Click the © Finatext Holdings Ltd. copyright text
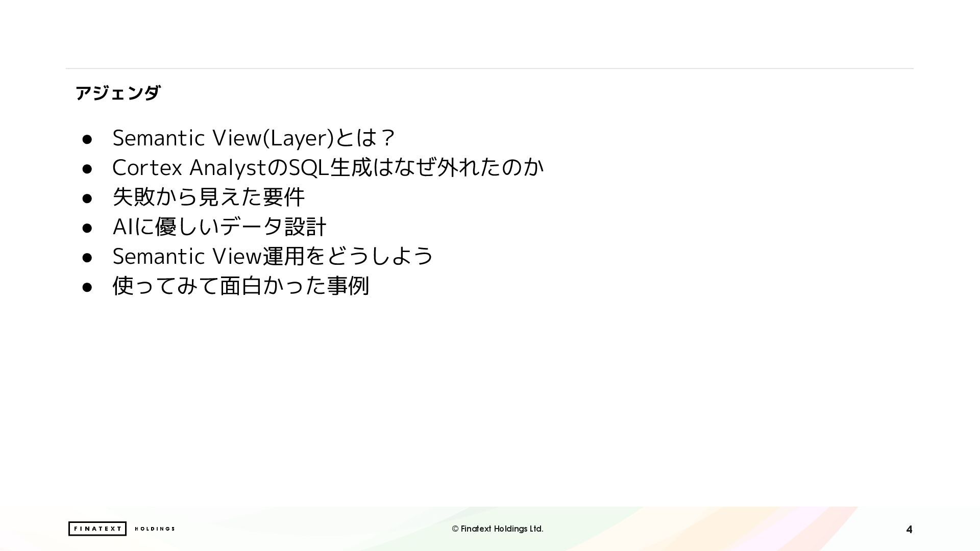Screen dimensions: 980x551 pos(497,529)
